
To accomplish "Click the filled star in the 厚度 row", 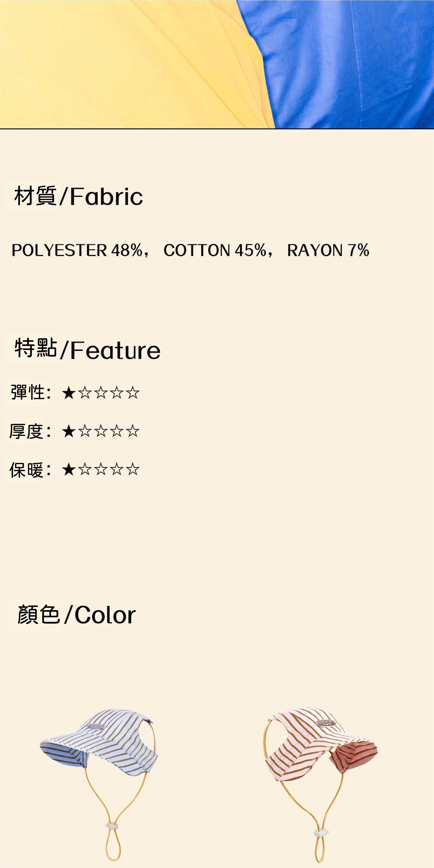I will tap(69, 431).
